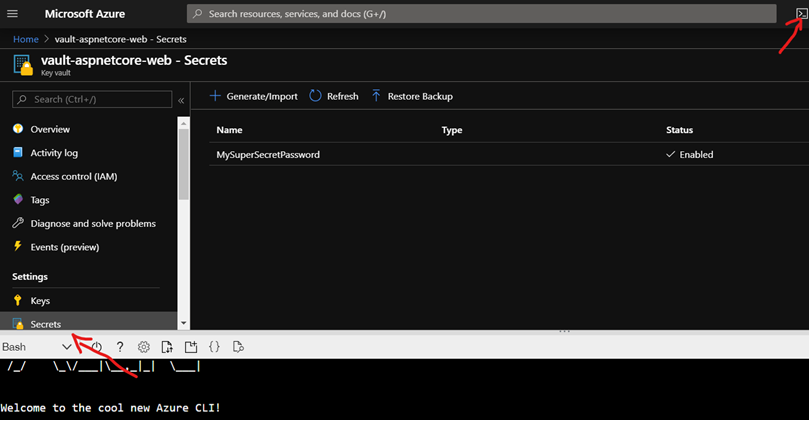
Task: Click the Restore Backup upload arrow icon
Action: click(x=376, y=96)
